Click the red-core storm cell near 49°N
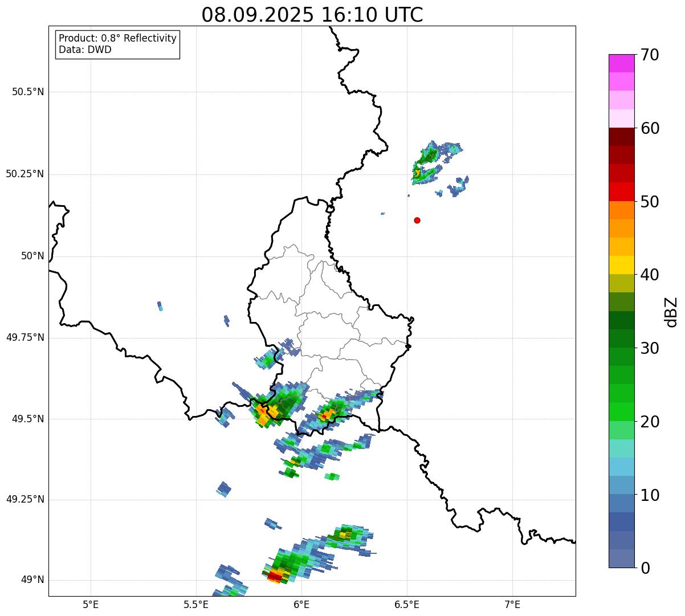685x616 pixels. [x=276, y=575]
